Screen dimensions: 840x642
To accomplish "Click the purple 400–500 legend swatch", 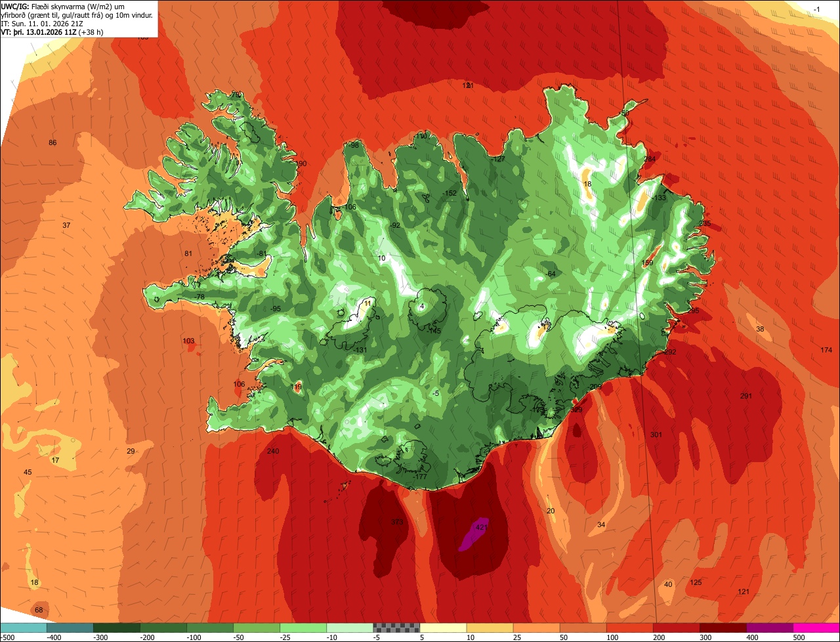I will click(x=770, y=628).
